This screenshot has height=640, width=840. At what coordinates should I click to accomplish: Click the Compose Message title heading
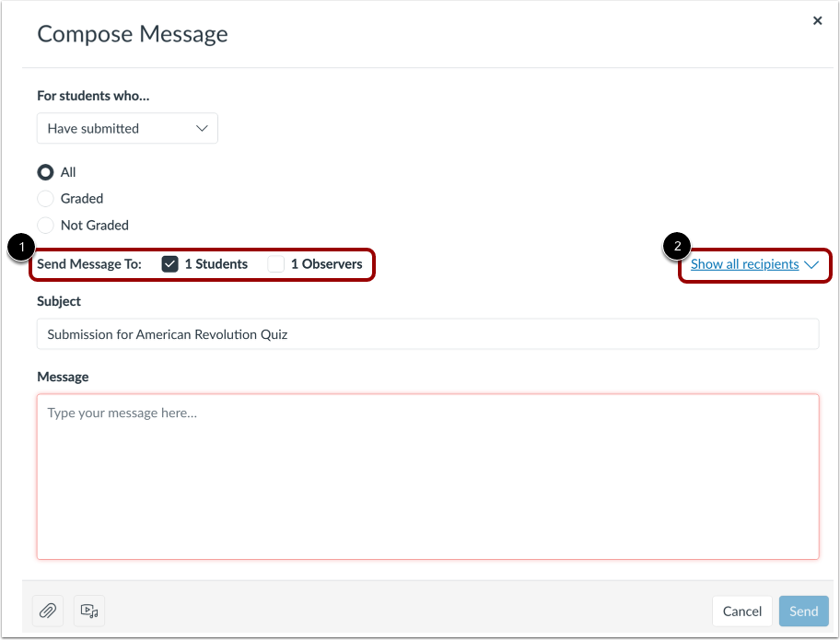pyautogui.click(x=132, y=33)
